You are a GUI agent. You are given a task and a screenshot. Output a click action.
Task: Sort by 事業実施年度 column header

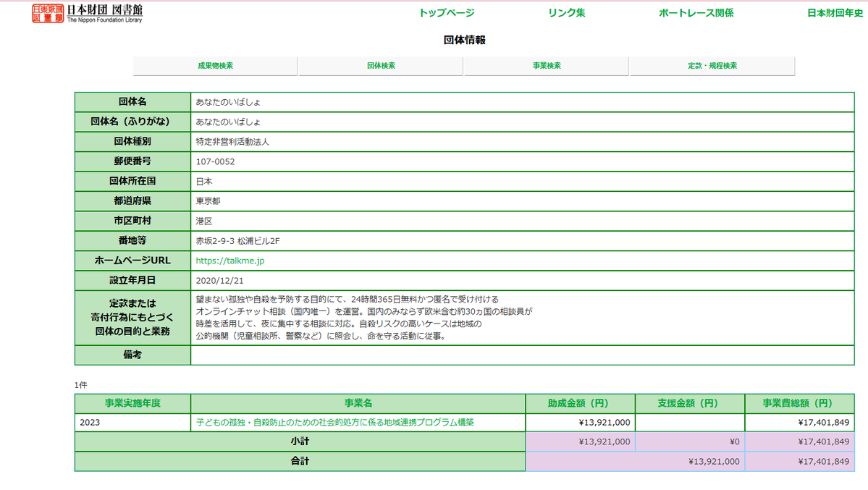133,403
